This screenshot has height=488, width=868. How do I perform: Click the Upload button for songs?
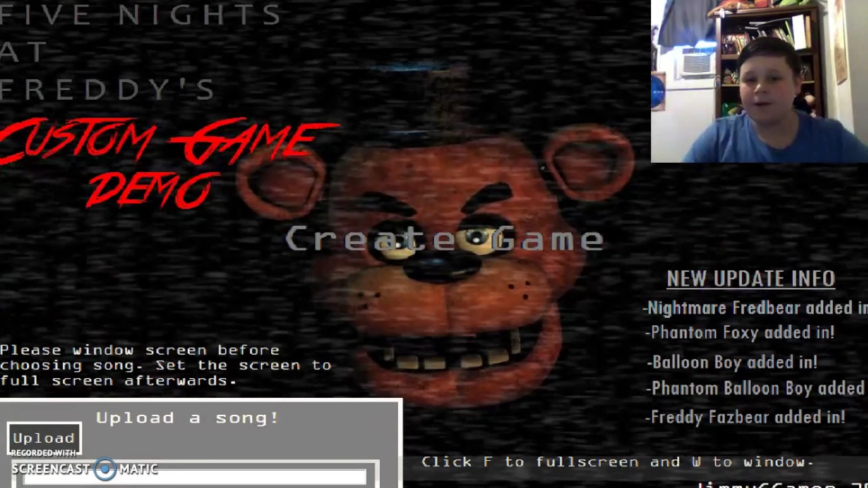tap(44, 439)
